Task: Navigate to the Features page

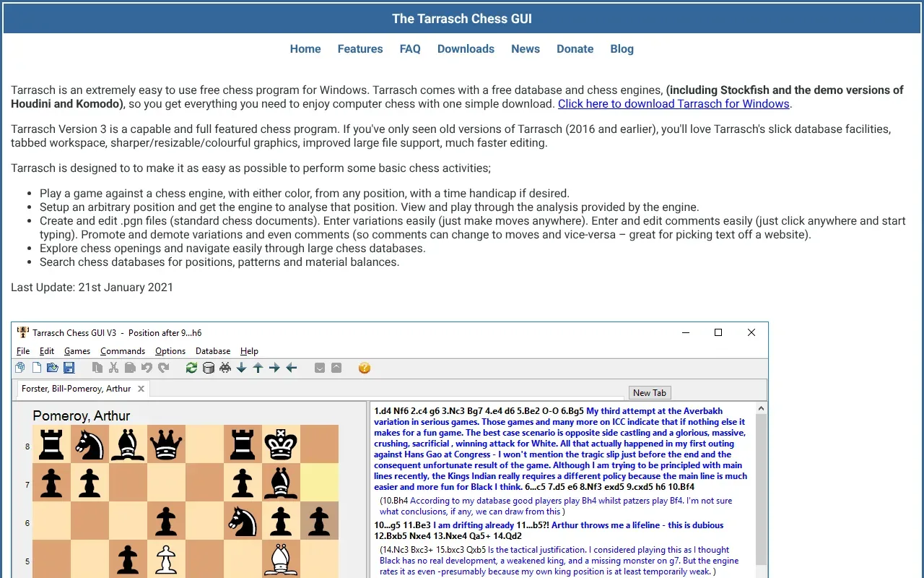Action: click(360, 48)
